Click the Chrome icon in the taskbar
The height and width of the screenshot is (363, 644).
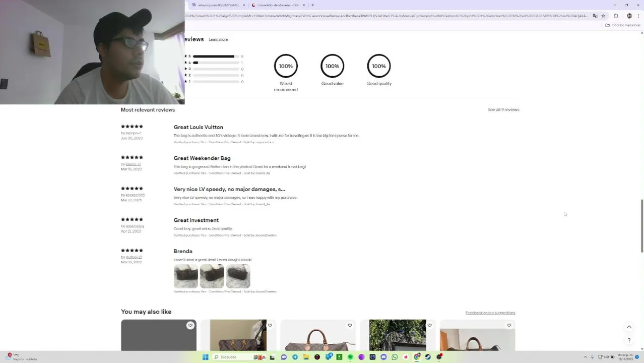tap(417, 357)
